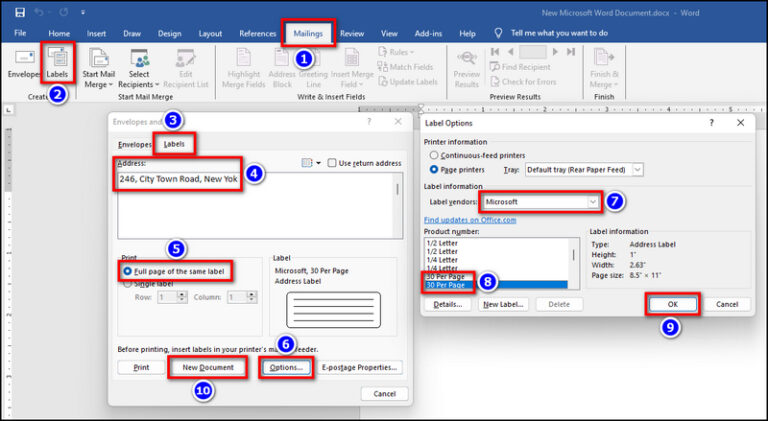Select the Single label radio option

tap(128, 284)
